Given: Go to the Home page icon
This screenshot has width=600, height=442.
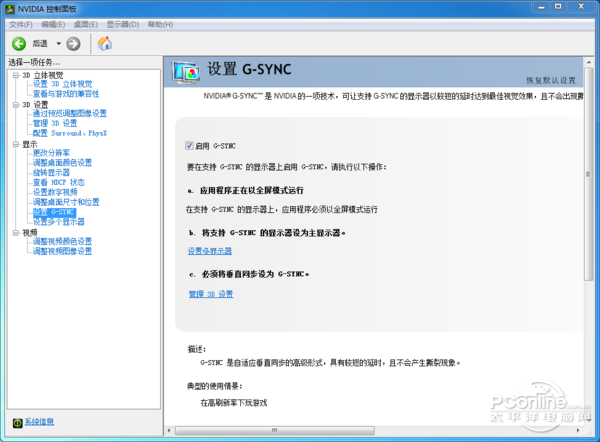Looking at the screenshot, I should click(105, 43).
